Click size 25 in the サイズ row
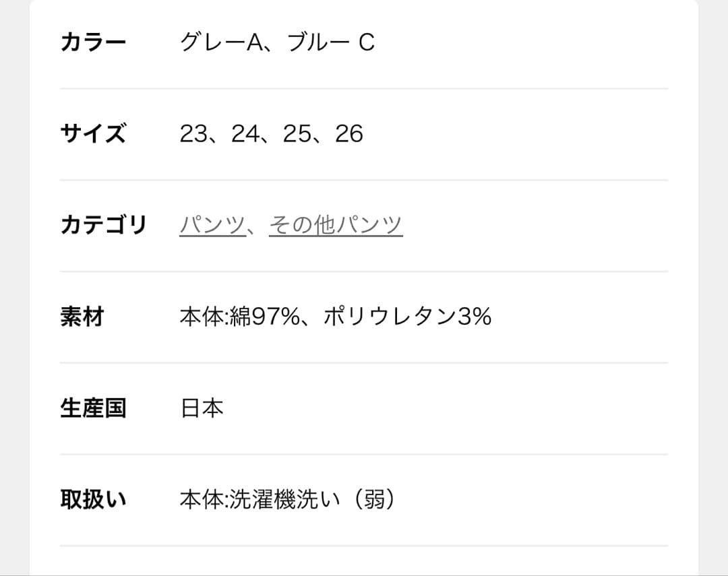The height and width of the screenshot is (576, 728). (297, 134)
